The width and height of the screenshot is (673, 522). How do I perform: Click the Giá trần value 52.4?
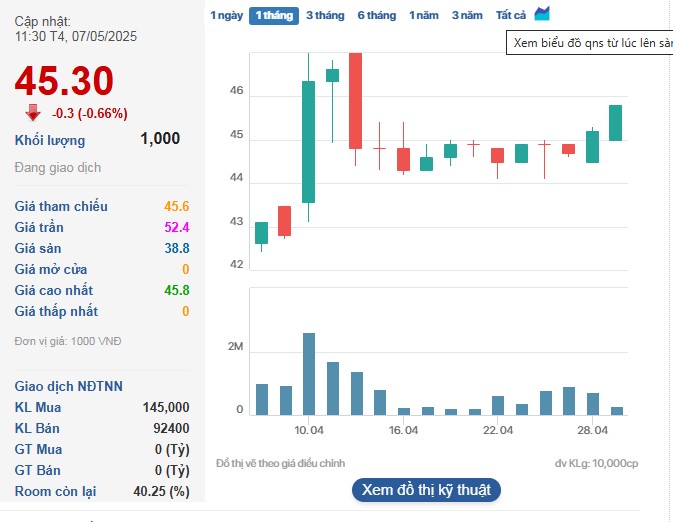pos(176,227)
